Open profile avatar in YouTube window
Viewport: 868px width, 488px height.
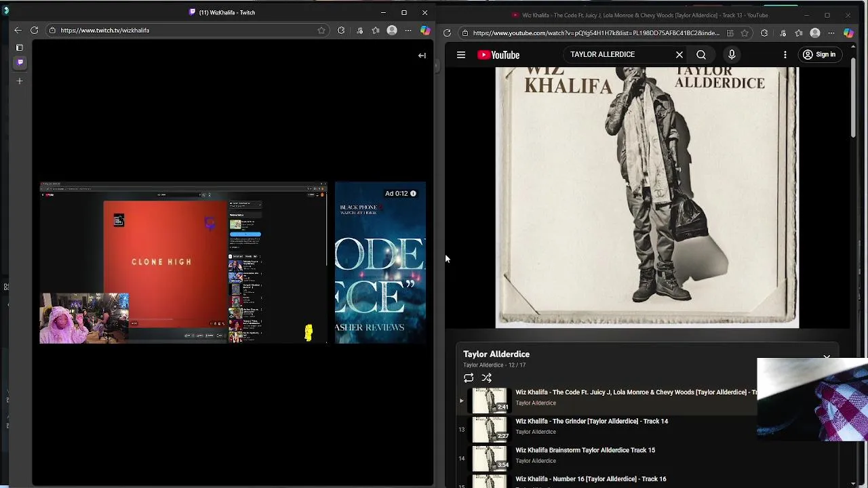click(x=815, y=33)
